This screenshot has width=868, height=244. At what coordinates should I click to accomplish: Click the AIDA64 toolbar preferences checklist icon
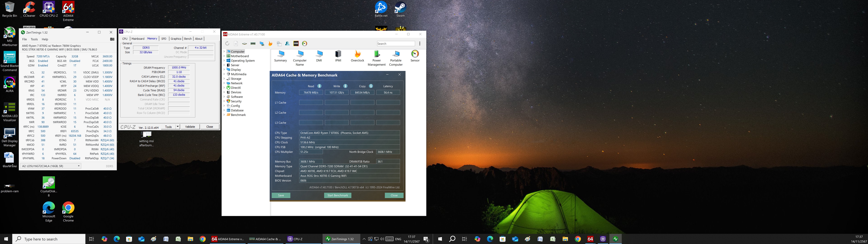(279, 43)
